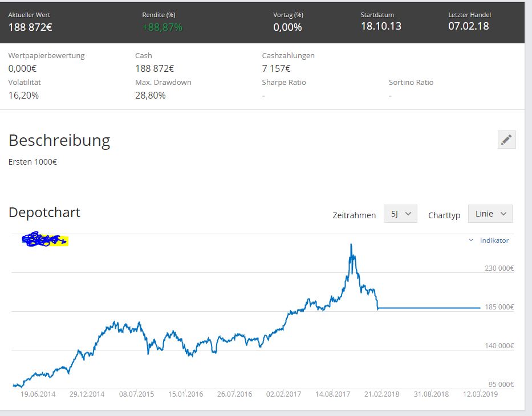532x416 pixels.
Task: Select the Volatilität 16,20% figure
Action: tap(23, 95)
